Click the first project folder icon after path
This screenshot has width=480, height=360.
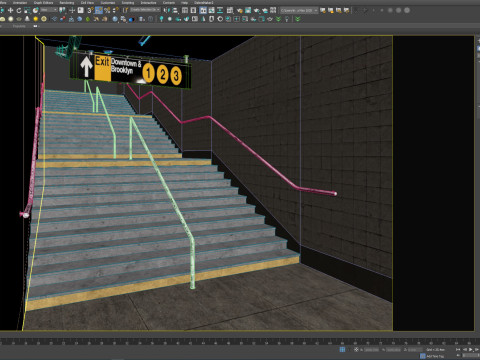[x=323, y=10]
